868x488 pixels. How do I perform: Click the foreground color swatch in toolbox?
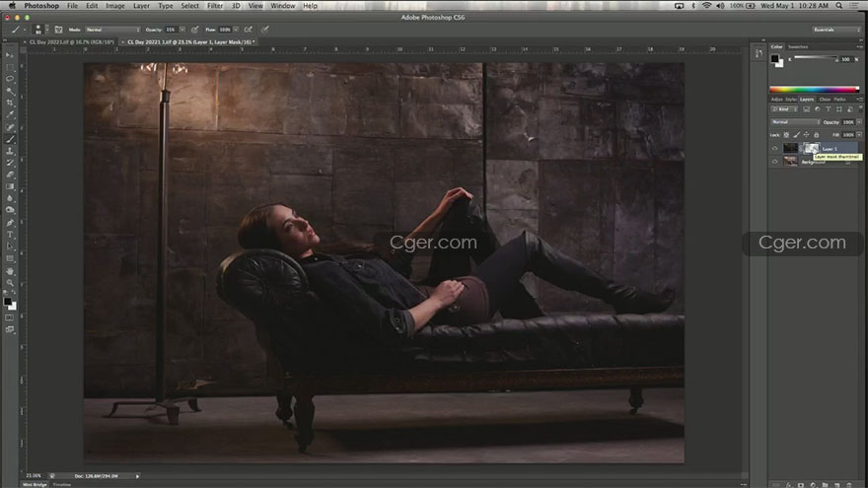click(7, 302)
